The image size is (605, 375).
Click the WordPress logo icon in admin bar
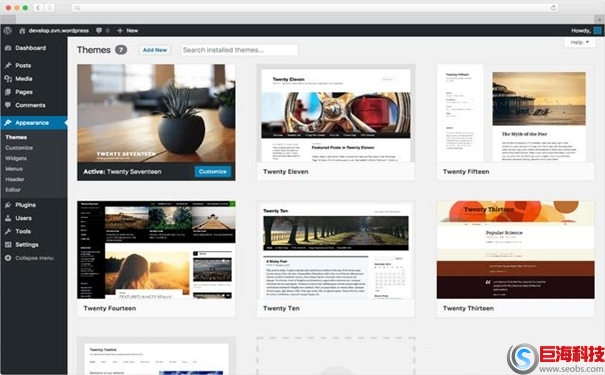pyautogui.click(x=7, y=30)
